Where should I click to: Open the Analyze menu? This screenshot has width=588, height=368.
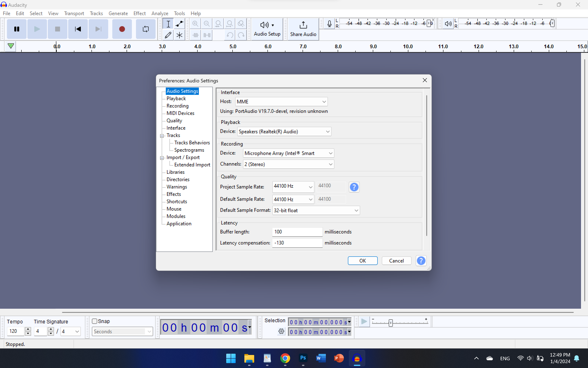point(160,13)
